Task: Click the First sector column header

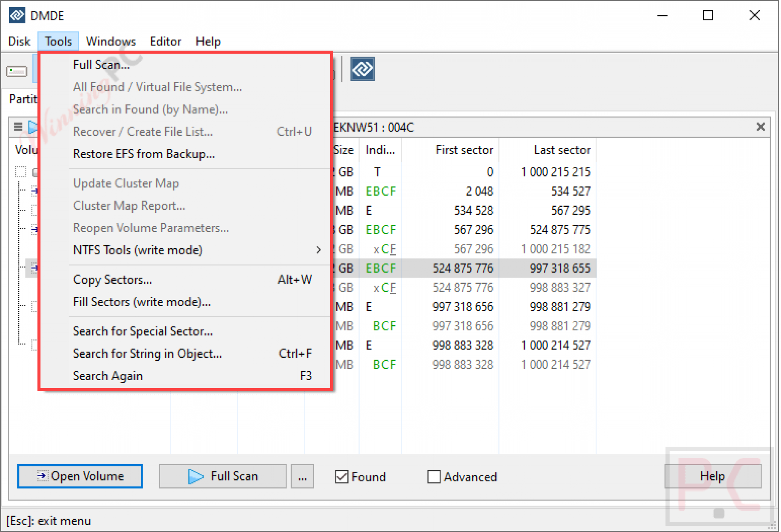Action: click(450, 150)
